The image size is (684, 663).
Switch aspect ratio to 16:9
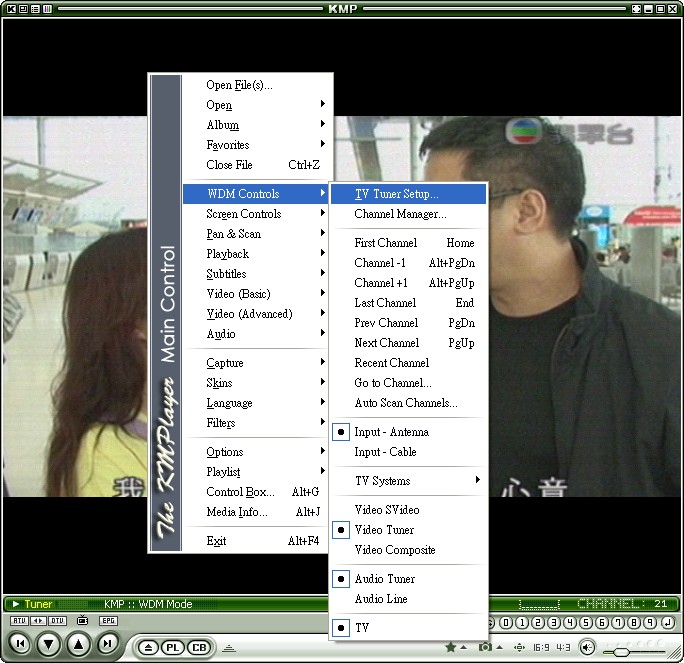tap(539, 648)
